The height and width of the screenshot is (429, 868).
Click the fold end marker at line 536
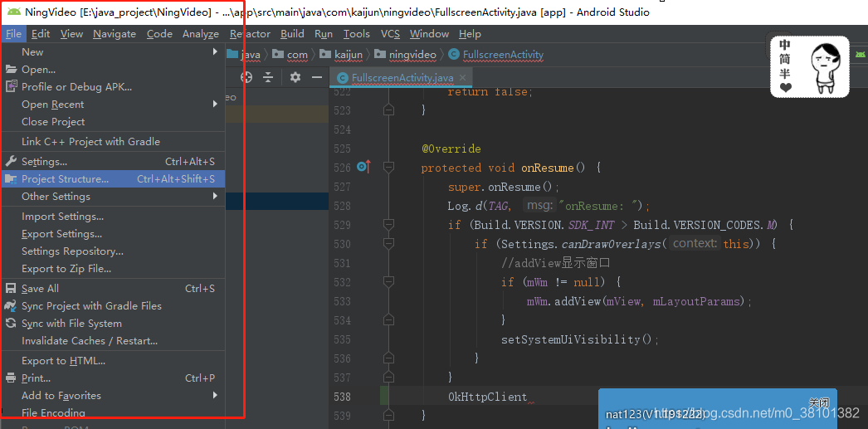click(x=388, y=358)
